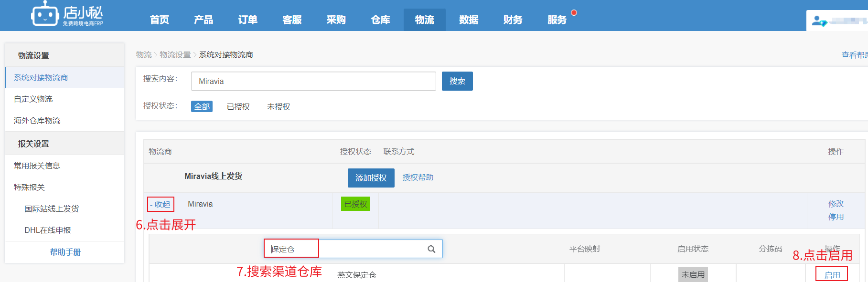
Task: Filter authorization status by 全部
Action: click(x=202, y=106)
